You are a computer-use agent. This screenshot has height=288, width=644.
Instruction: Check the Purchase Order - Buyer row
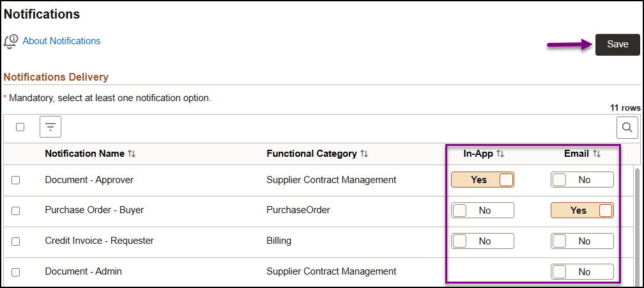(x=16, y=211)
